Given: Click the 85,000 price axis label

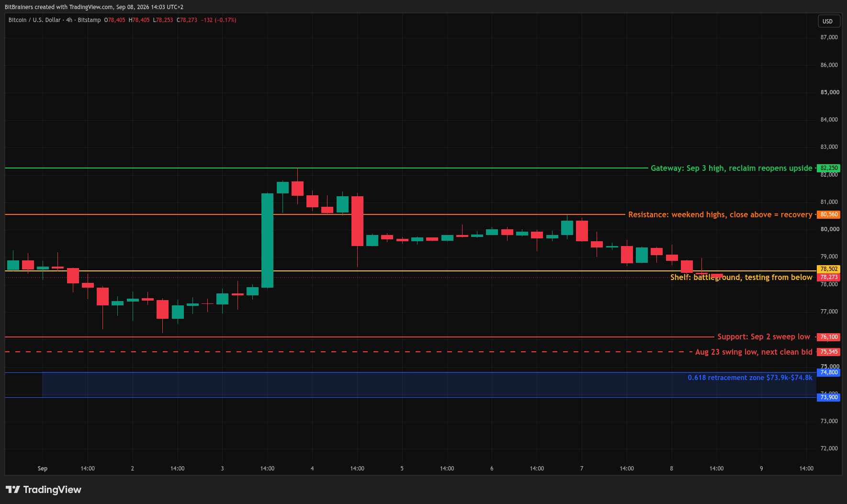Looking at the screenshot, I should click(x=830, y=92).
